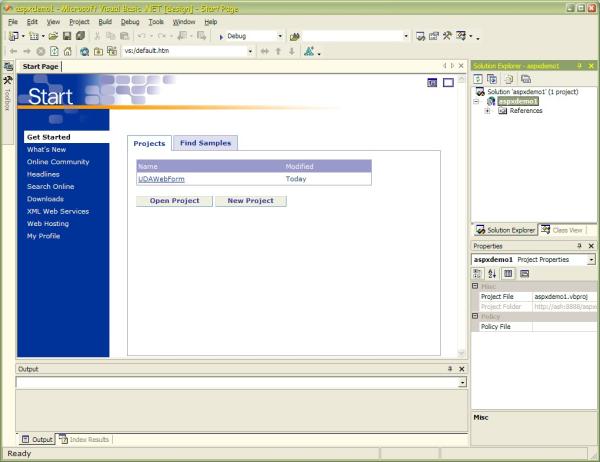600x462 pixels.
Task: Collapse the Misc property category
Action: pyautogui.click(x=475, y=286)
